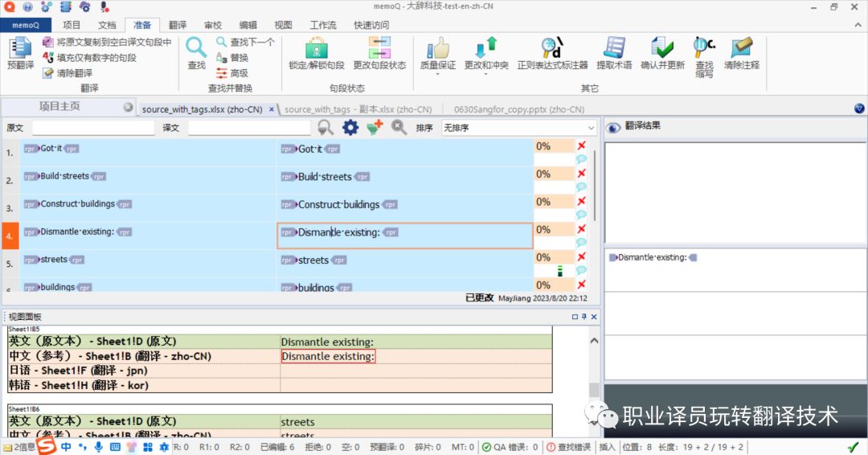Click Clear comments (清除注释) icon
Viewport: 868px width, 455px height.
pos(742,53)
